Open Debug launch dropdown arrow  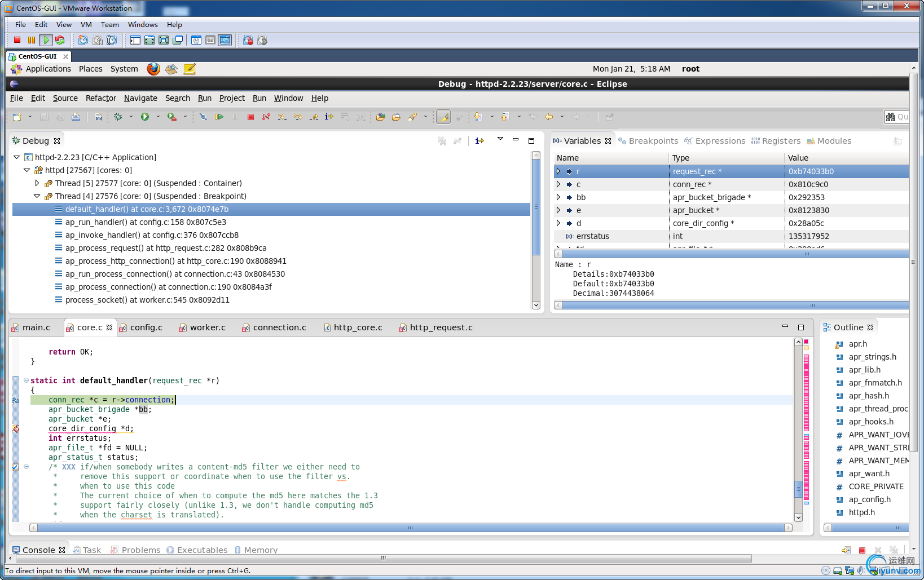tap(131, 117)
